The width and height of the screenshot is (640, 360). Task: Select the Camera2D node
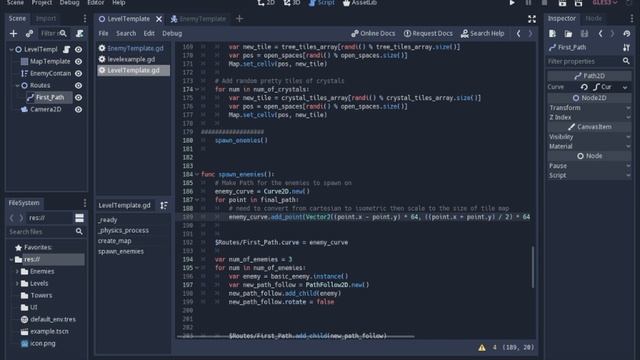46,109
